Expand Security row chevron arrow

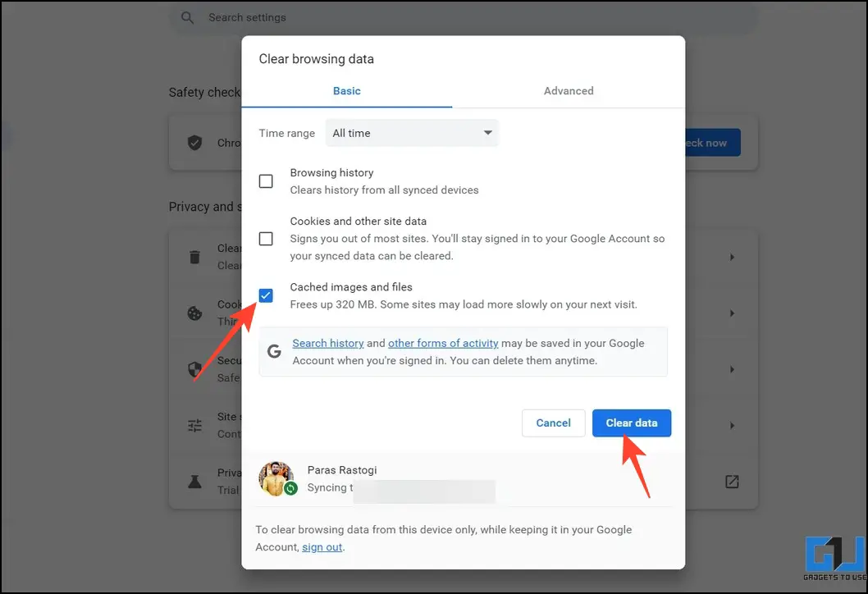[732, 369]
